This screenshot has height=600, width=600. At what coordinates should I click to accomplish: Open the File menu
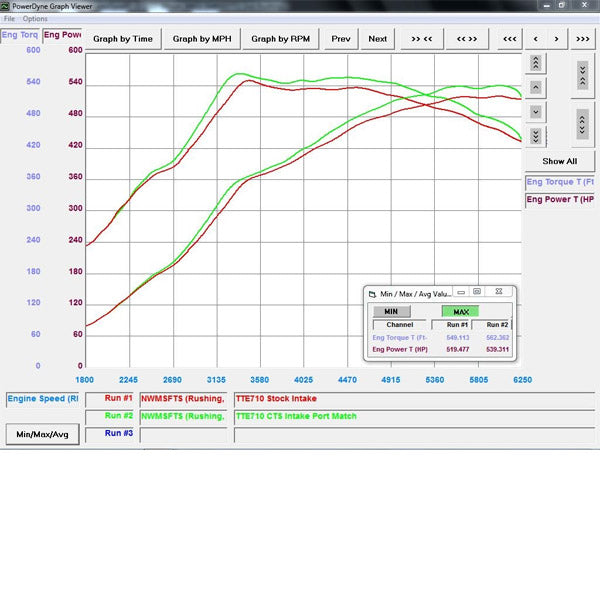(9, 19)
